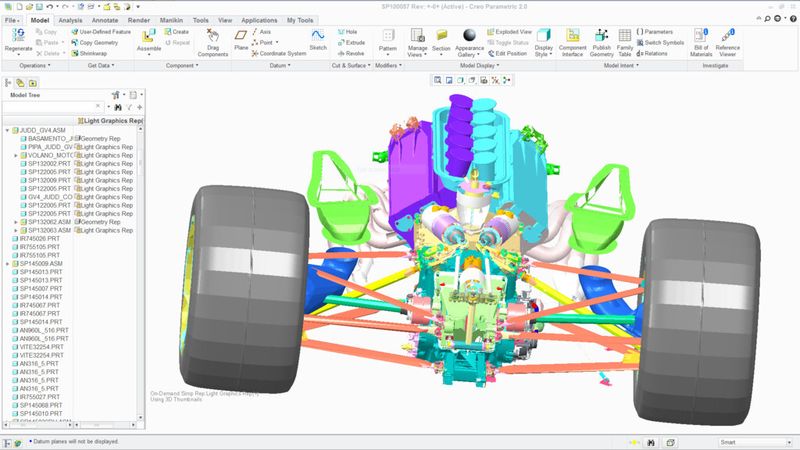Image resolution: width=800 pixels, height=450 pixels.
Task: Toggle the Model Tree navigator tab
Action: [x=8, y=83]
